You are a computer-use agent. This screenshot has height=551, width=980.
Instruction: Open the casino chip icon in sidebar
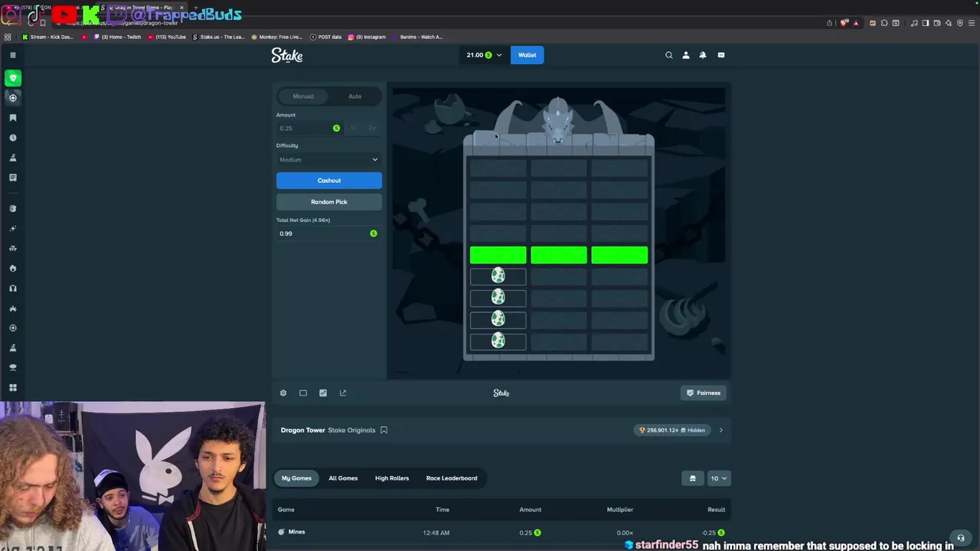pos(13,98)
